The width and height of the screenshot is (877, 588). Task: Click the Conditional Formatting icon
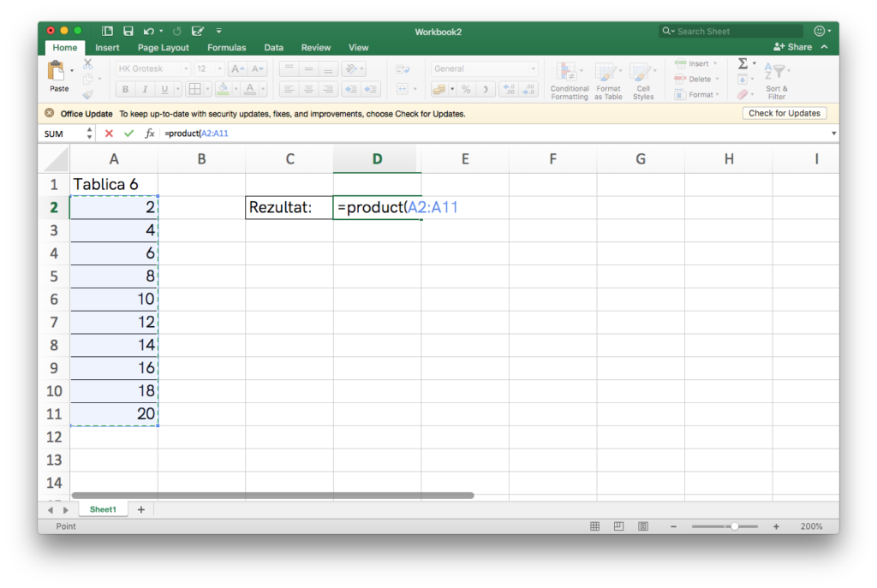[569, 80]
